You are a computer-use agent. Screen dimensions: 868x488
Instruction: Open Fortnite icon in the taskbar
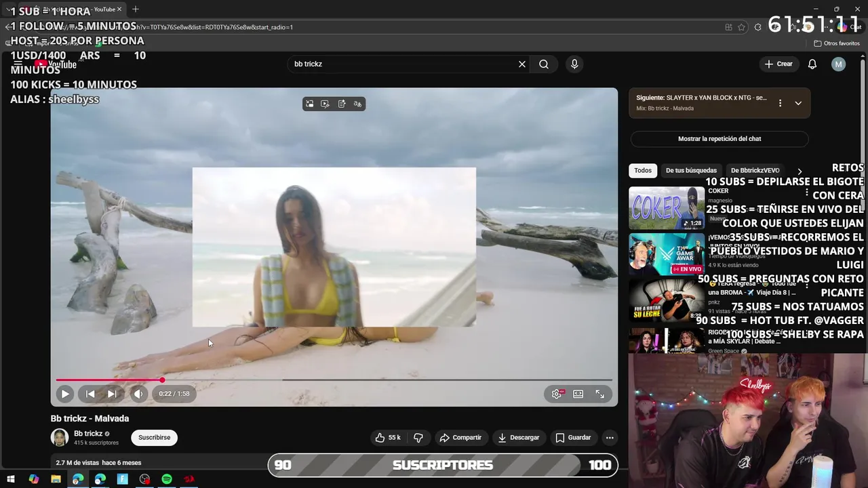pyautogui.click(x=123, y=479)
